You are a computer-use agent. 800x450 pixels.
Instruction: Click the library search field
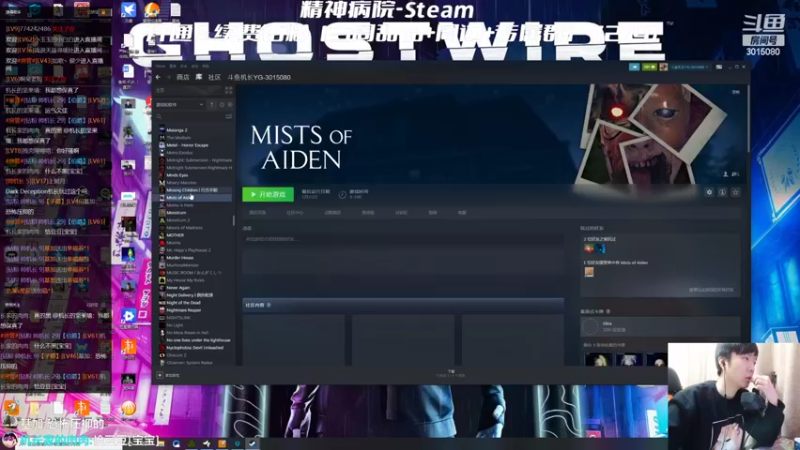(x=190, y=117)
